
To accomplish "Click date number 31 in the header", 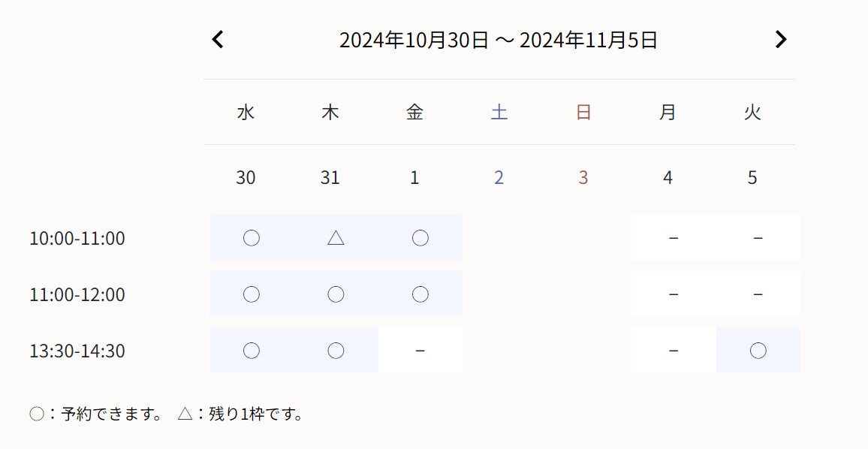I will [x=330, y=178].
